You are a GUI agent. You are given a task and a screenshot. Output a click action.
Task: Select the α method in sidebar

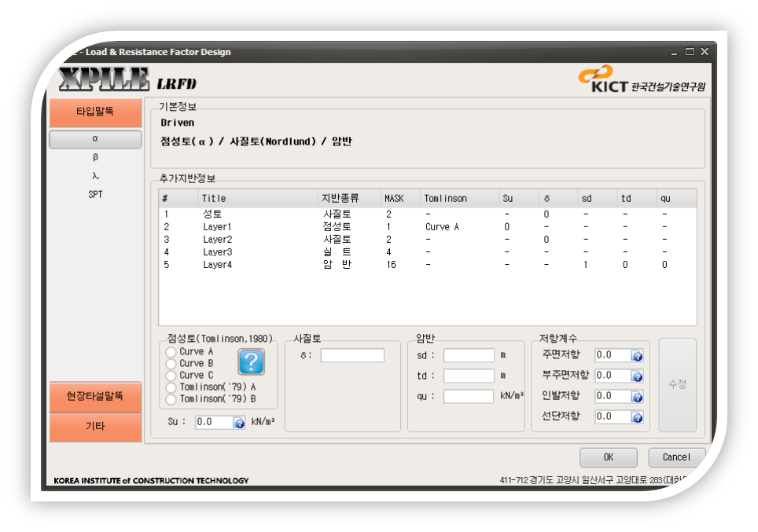pyautogui.click(x=95, y=139)
